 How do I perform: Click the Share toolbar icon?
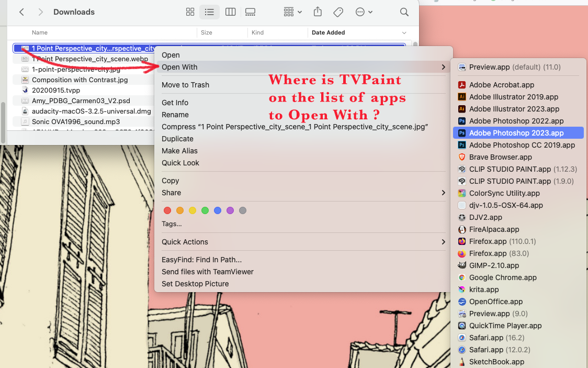tap(318, 12)
